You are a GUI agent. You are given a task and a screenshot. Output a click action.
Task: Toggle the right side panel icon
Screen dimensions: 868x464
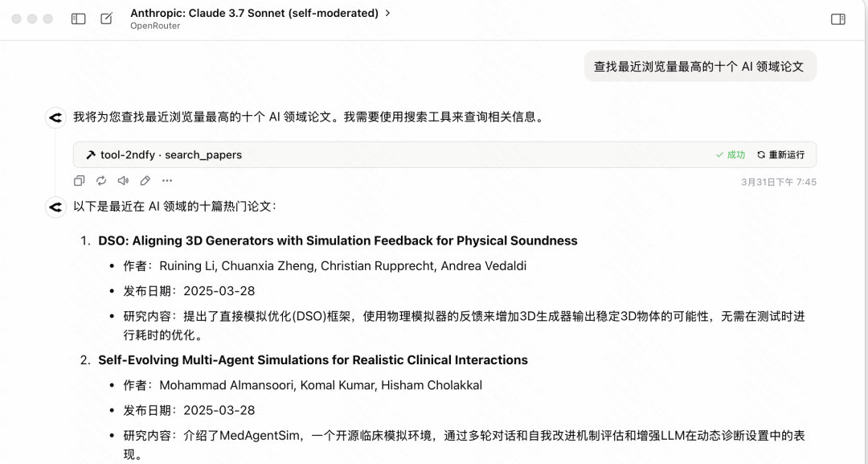point(838,19)
